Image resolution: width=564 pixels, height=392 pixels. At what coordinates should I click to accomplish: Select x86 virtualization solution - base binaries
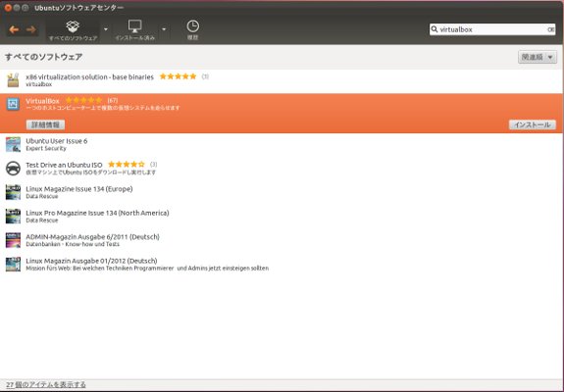282,80
